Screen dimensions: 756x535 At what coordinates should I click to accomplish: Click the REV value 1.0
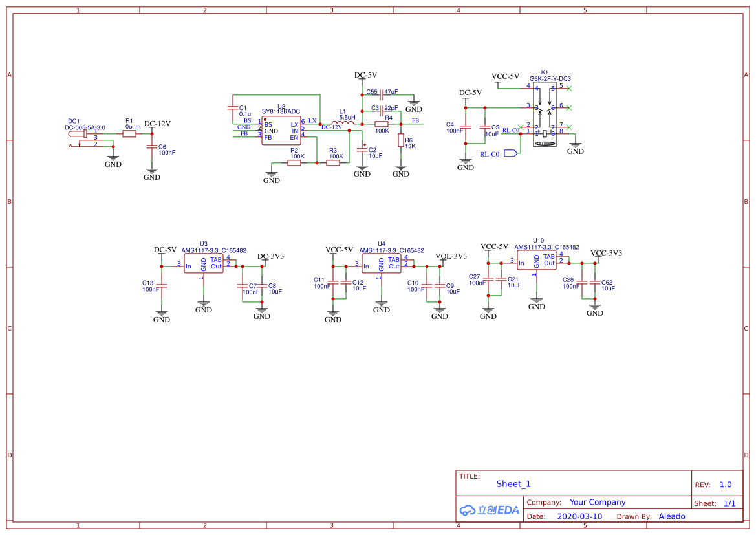coord(726,485)
